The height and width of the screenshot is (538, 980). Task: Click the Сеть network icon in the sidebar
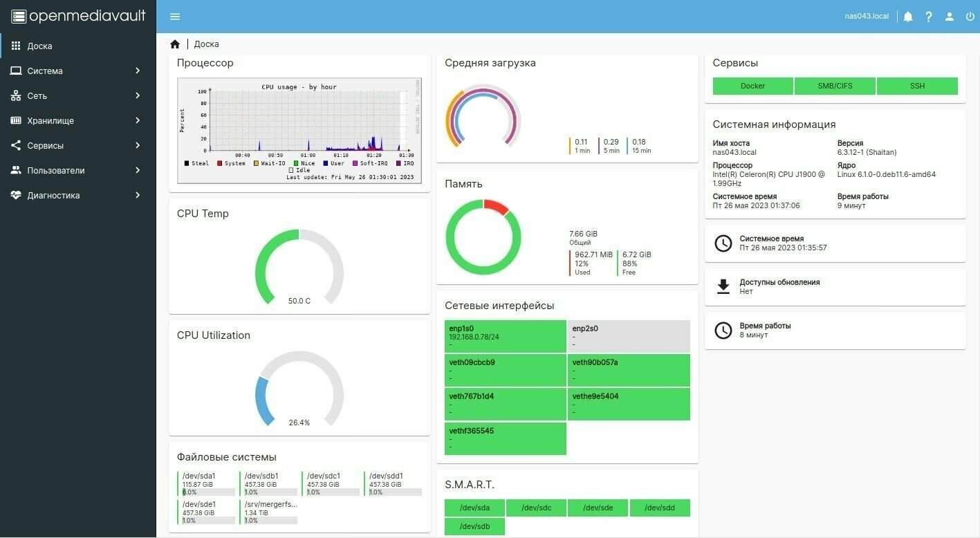(x=16, y=95)
